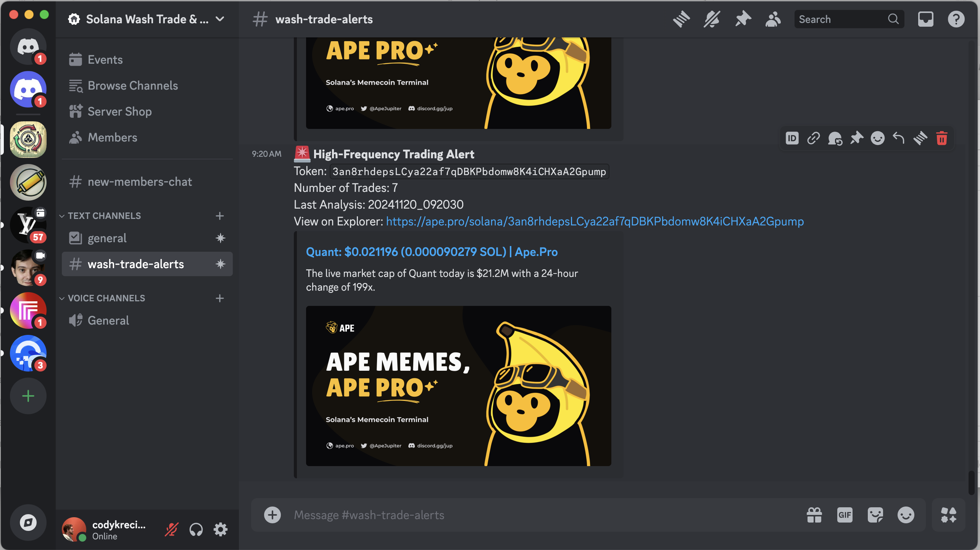The image size is (980, 550).
Task: Show pinned messages in header
Action: pyautogui.click(x=743, y=19)
